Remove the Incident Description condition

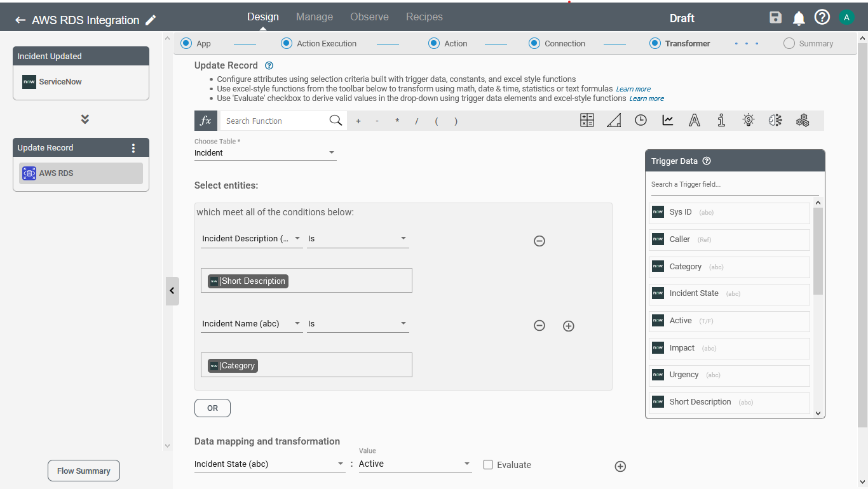(539, 241)
